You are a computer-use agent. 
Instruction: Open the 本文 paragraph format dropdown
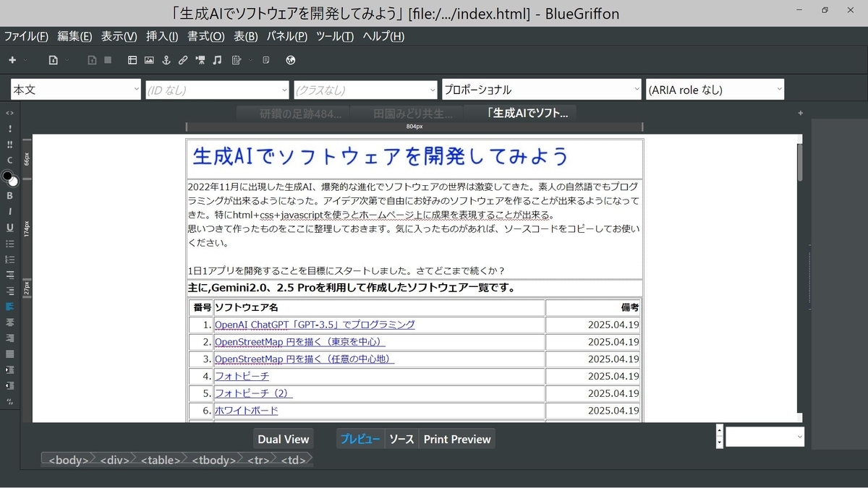click(76, 90)
